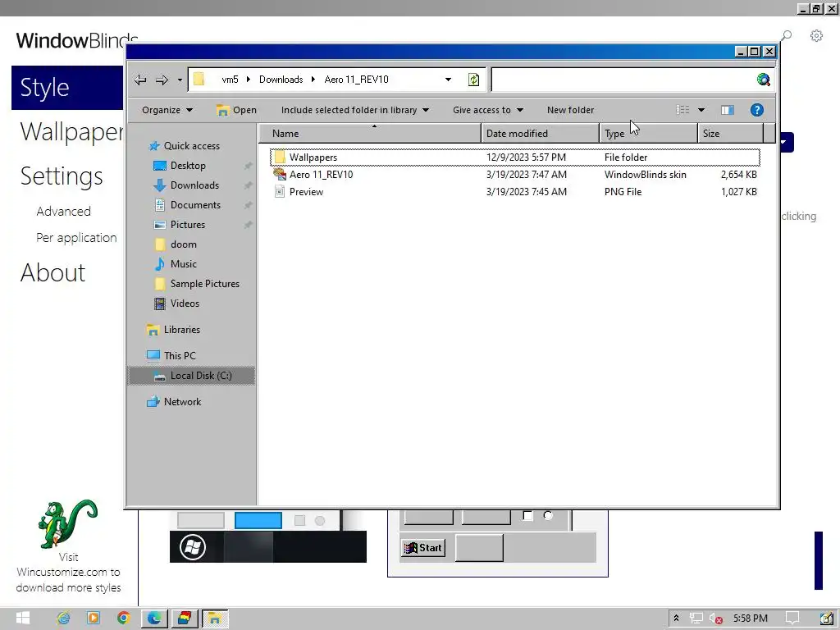Select Quick access in navigation pane
840x630 pixels.
185,146
